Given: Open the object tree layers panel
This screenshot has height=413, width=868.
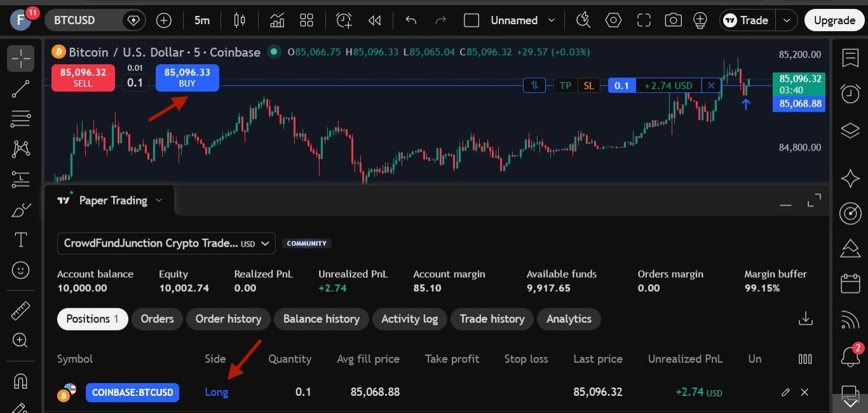Looking at the screenshot, I should (x=850, y=131).
